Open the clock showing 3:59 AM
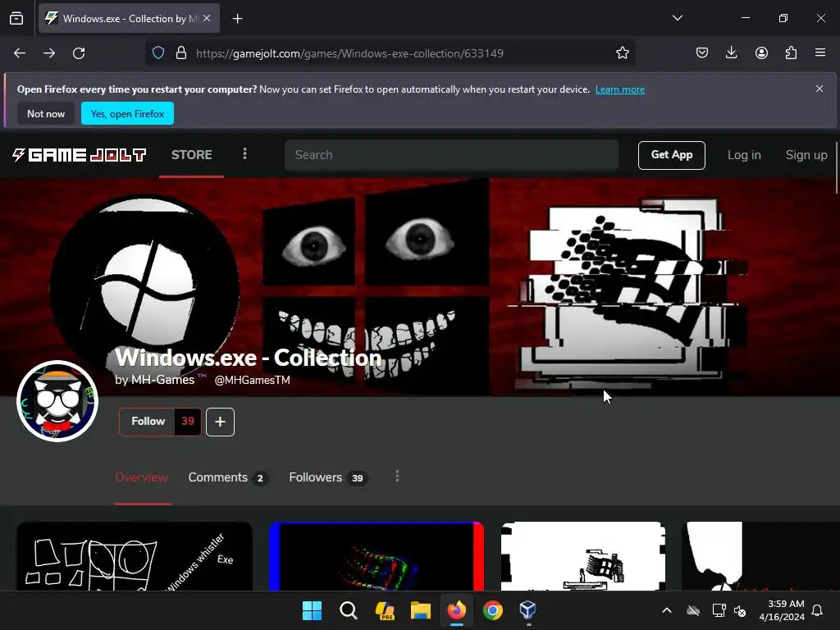Image resolution: width=840 pixels, height=630 pixels. [782, 610]
